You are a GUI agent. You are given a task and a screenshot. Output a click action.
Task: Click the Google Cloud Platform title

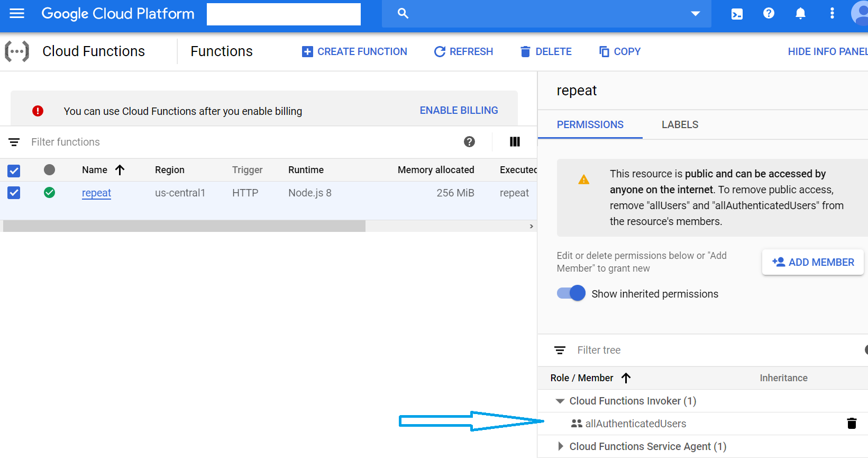pyautogui.click(x=118, y=14)
